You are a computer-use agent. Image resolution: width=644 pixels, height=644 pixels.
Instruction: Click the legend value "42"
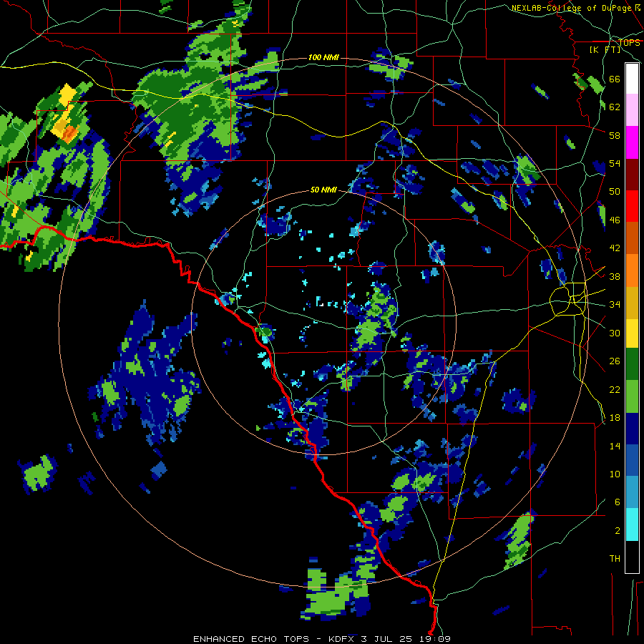[615, 248]
